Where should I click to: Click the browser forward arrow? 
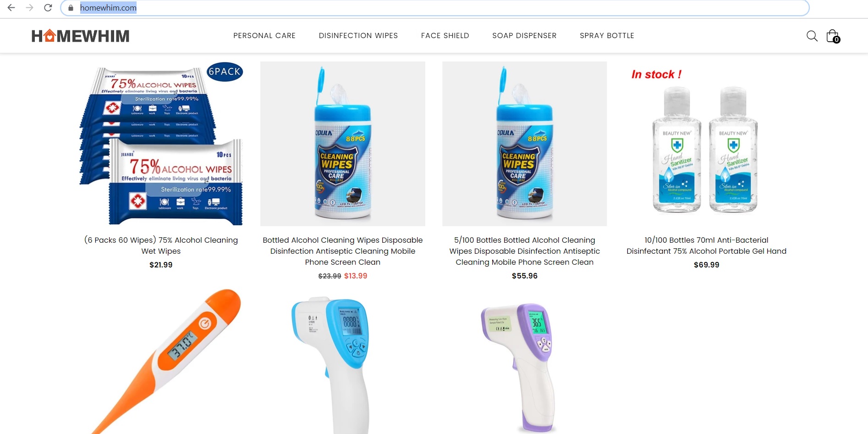30,8
